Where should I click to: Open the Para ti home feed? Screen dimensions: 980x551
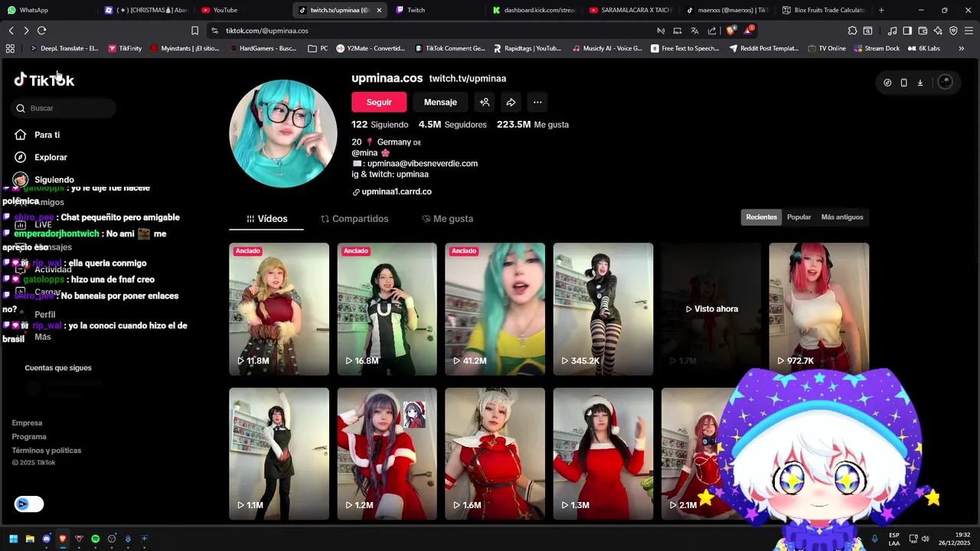tap(38, 135)
